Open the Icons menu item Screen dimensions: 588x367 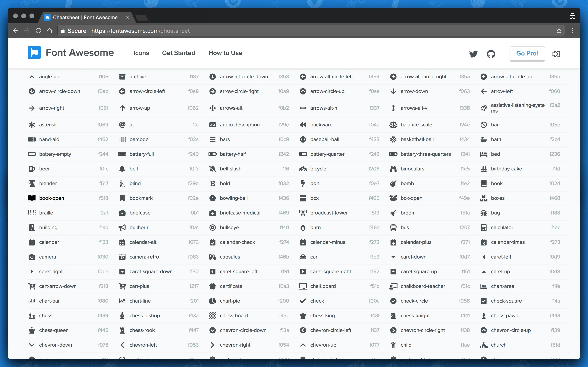(141, 53)
